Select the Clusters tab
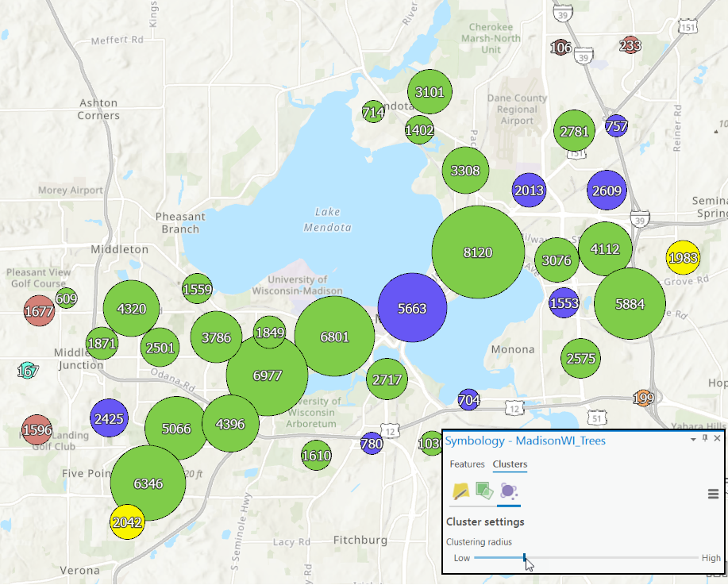Image resolution: width=728 pixels, height=585 pixels. point(510,464)
